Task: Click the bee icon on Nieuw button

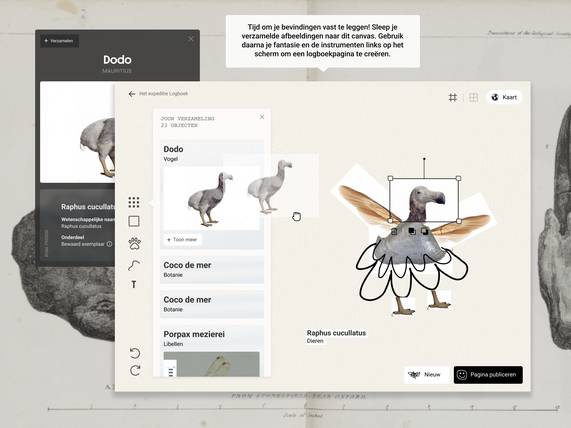Action: pos(414,374)
